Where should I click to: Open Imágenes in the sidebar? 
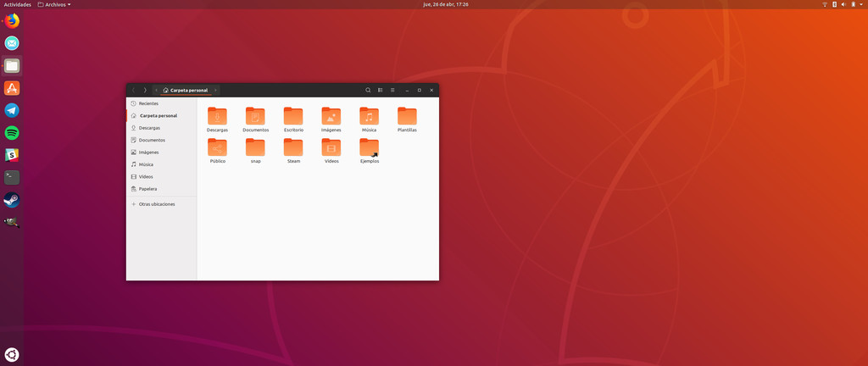tap(162, 152)
